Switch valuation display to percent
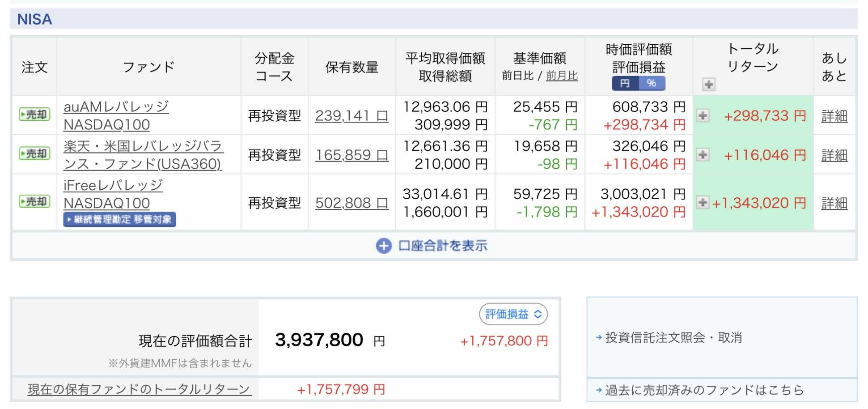The height and width of the screenshot is (409, 868). [652, 83]
